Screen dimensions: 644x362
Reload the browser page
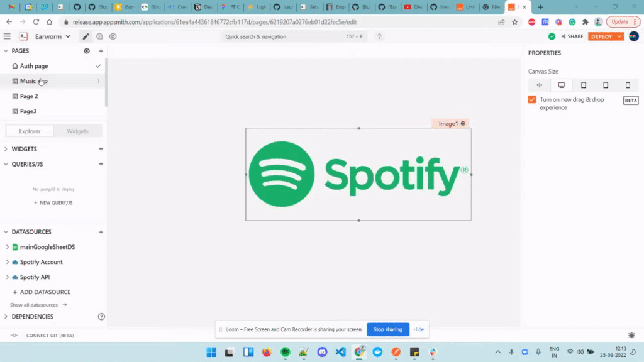36,22
